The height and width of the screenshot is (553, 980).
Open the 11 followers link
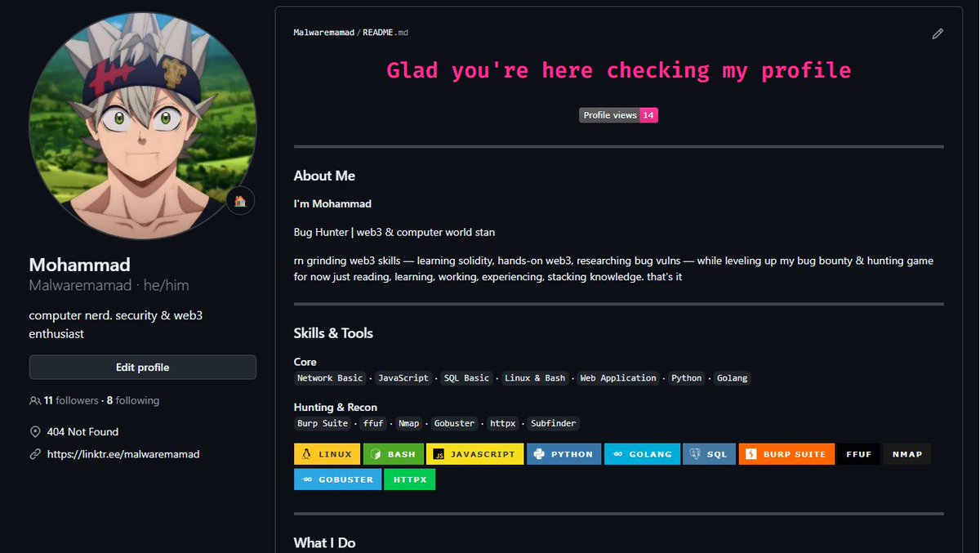coord(71,401)
